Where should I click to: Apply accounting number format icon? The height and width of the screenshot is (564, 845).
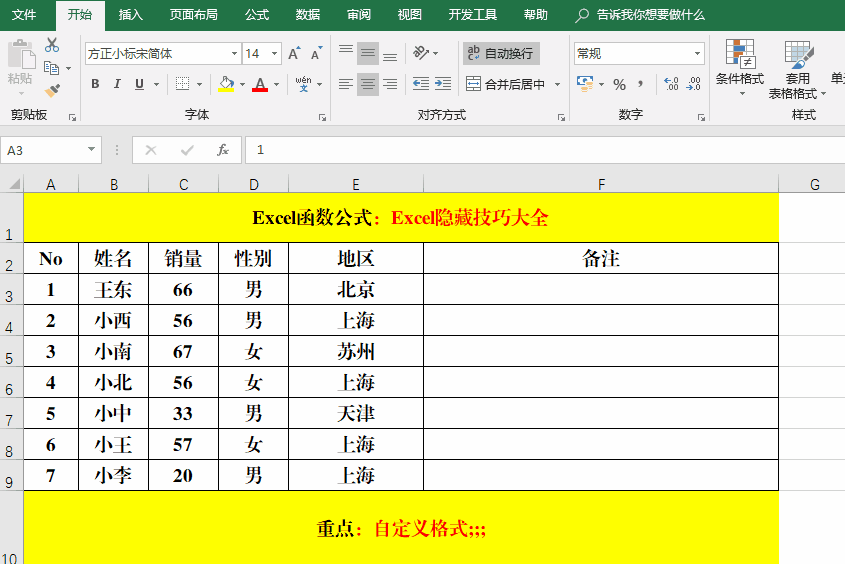click(585, 84)
